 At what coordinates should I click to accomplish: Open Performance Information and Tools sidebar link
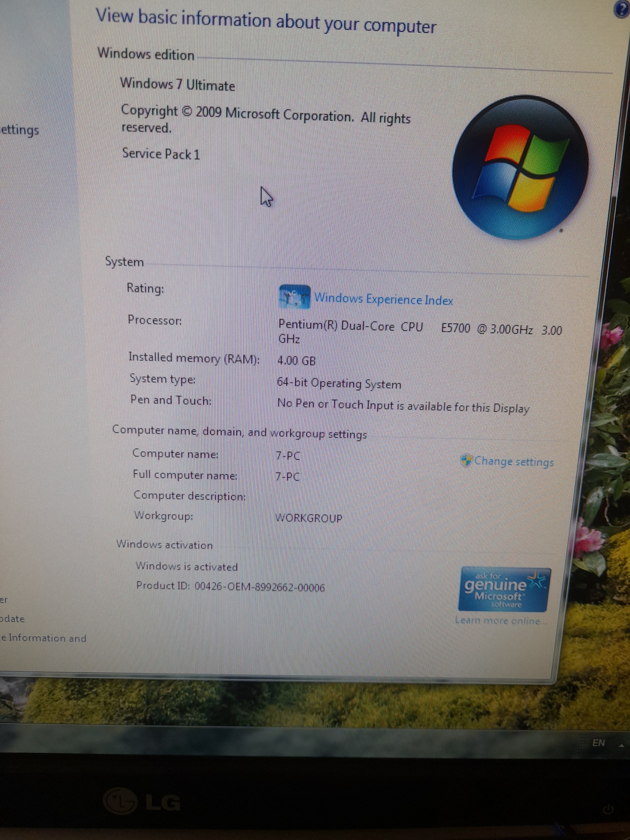tap(43, 638)
